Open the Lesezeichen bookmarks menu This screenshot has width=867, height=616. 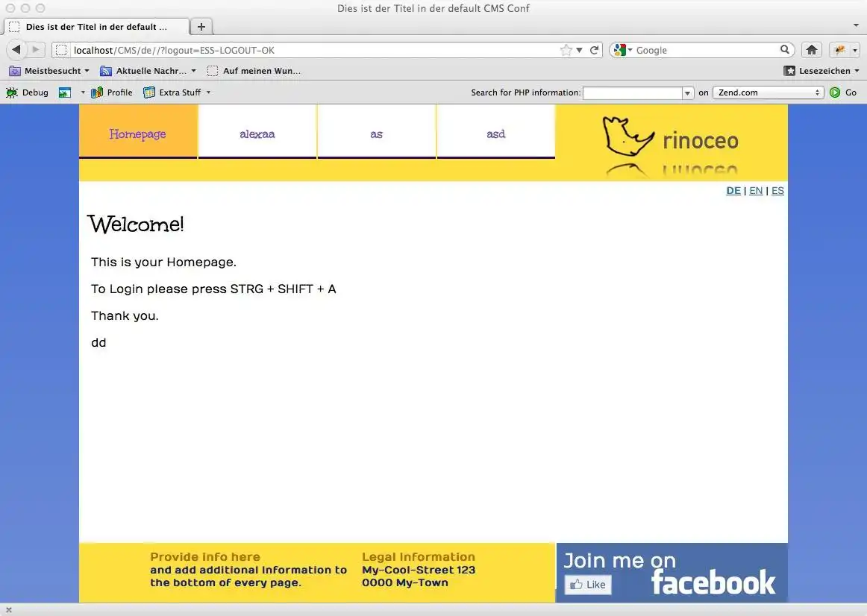pos(821,71)
